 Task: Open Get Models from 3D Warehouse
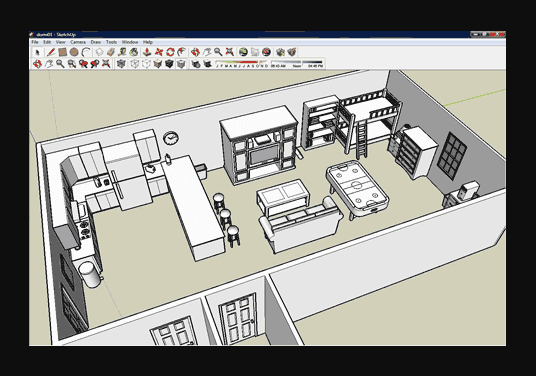click(x=280, y=52)
